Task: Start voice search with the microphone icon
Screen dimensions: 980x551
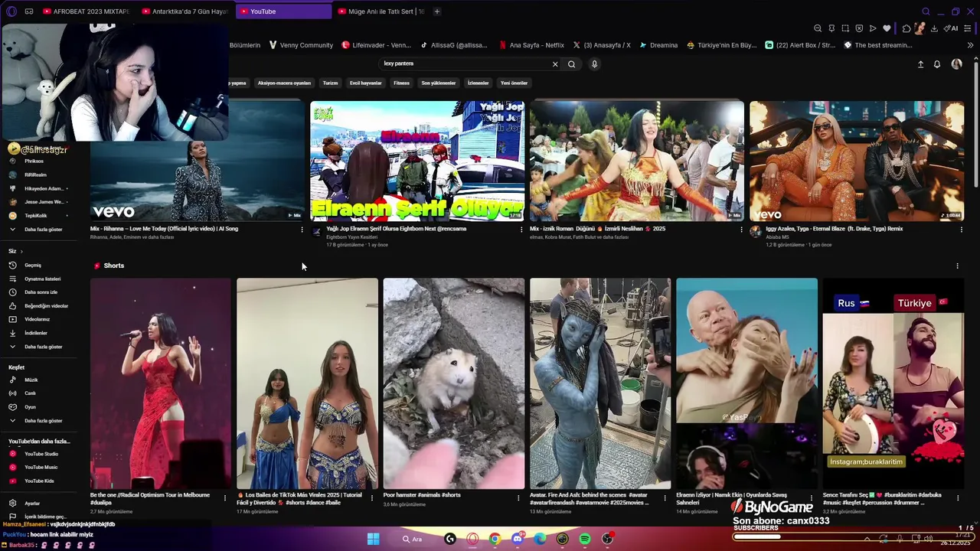Action: tap(594, 64)
